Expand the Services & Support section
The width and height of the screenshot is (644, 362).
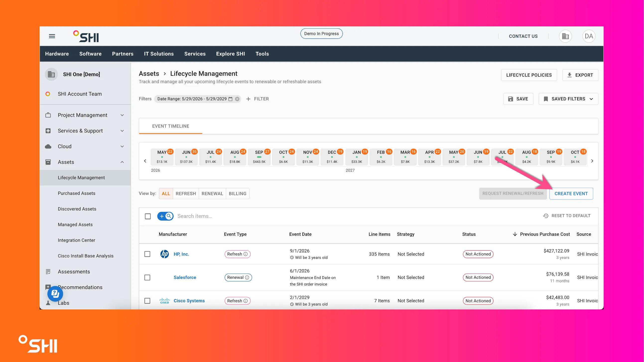(x=85, y=131)
